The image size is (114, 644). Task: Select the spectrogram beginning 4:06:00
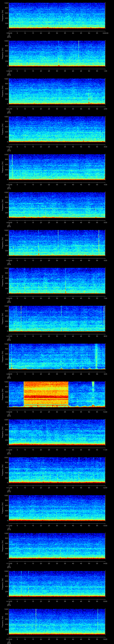click(57, 281)
